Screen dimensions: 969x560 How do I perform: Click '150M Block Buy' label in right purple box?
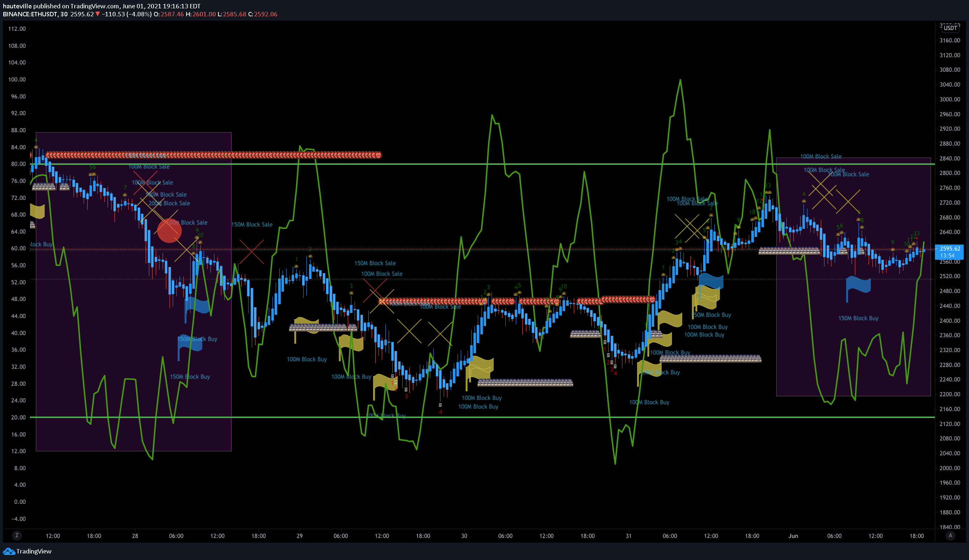coord(858,318)
